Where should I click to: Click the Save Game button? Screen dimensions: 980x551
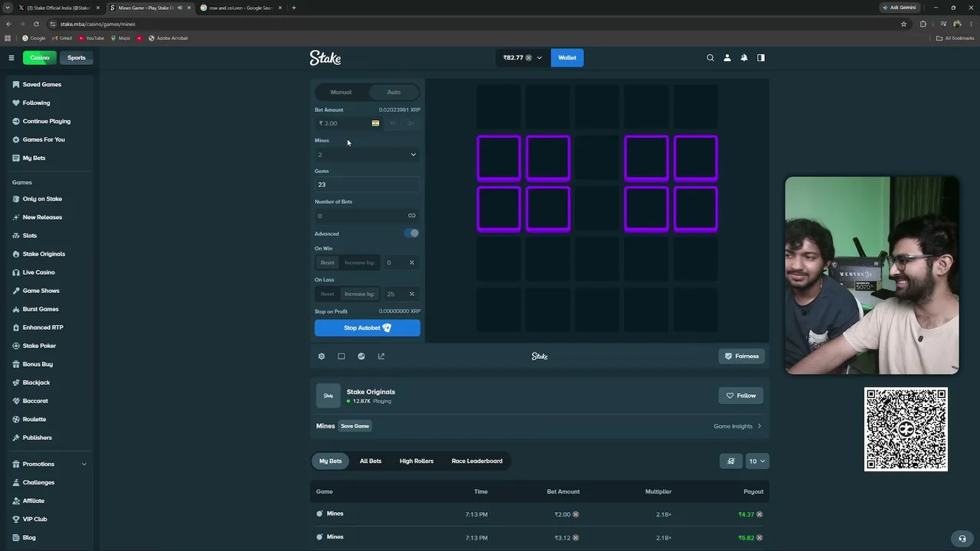click(354, 426)
